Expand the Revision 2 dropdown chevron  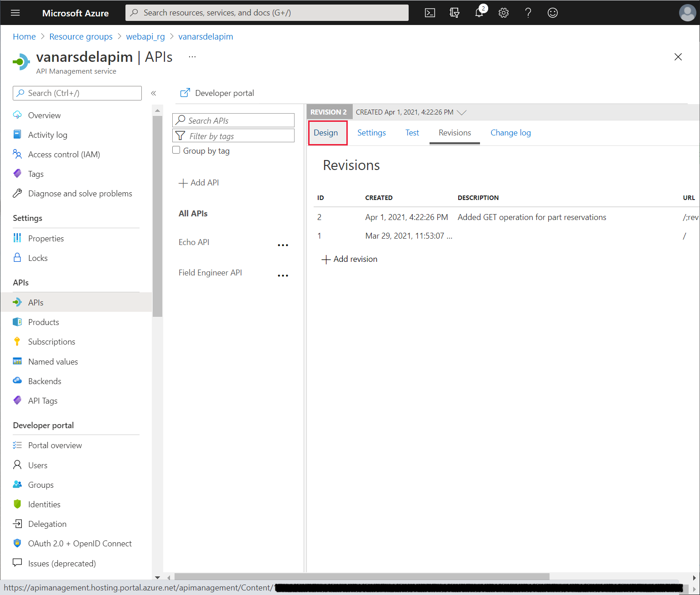click(x=462, y=112)
